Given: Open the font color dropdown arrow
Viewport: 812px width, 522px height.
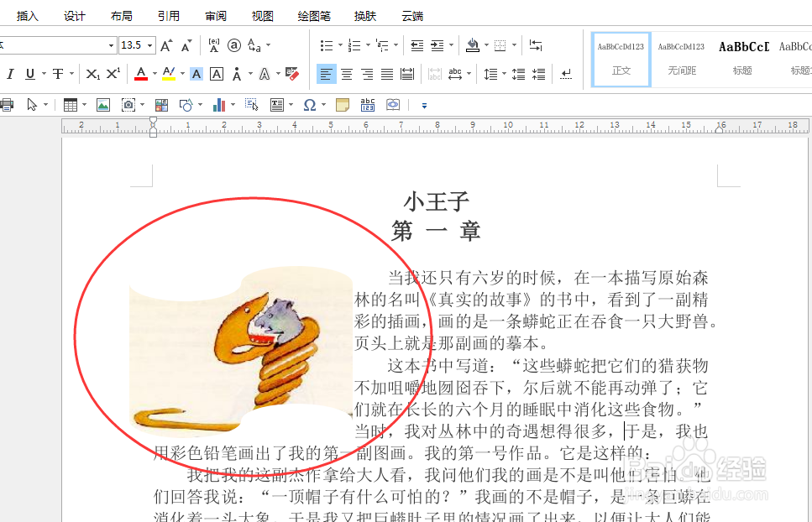Looking at the screenshot, I should (155, 74).
